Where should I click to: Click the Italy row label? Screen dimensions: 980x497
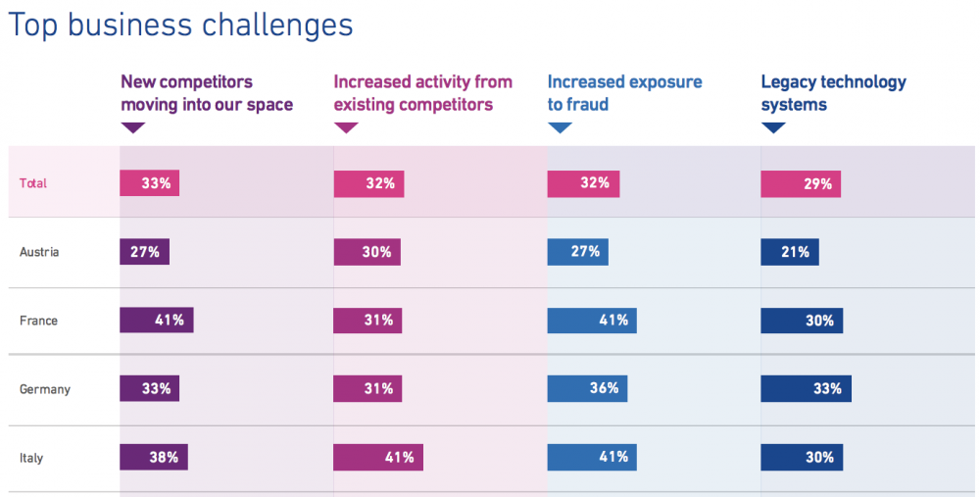tap(31, 458)
